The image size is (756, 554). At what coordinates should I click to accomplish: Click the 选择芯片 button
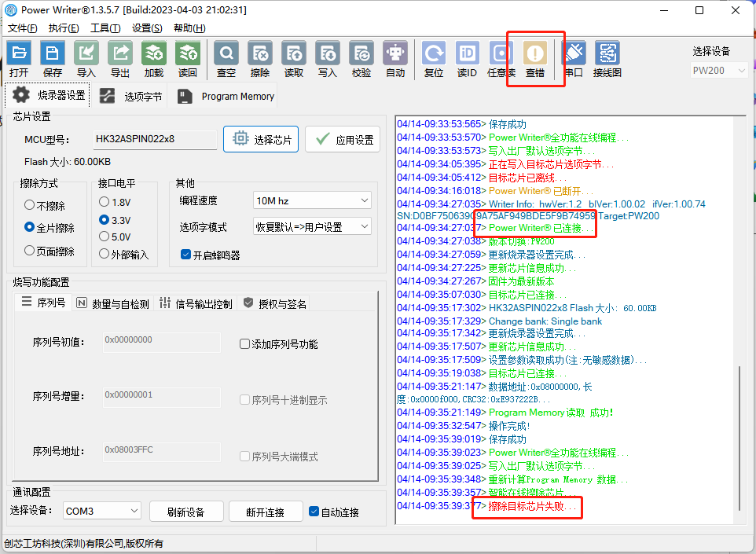tap(261, 139)
